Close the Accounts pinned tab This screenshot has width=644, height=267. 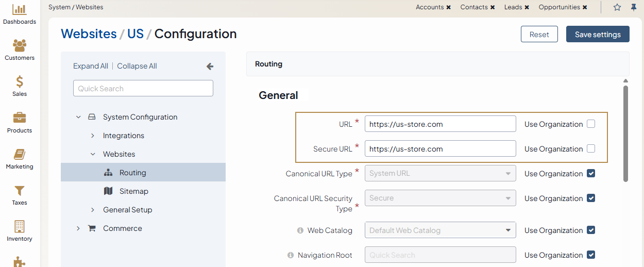pos(449,7)
